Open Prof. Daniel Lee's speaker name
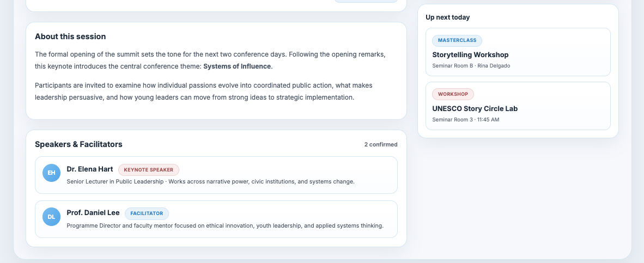 coord(93,212)
